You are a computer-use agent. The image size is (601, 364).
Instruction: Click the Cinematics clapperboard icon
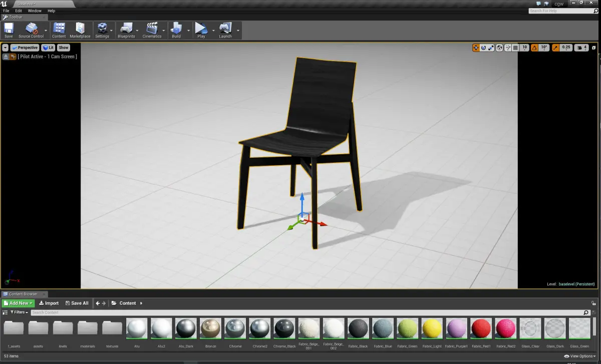click(x=152, y=28)
